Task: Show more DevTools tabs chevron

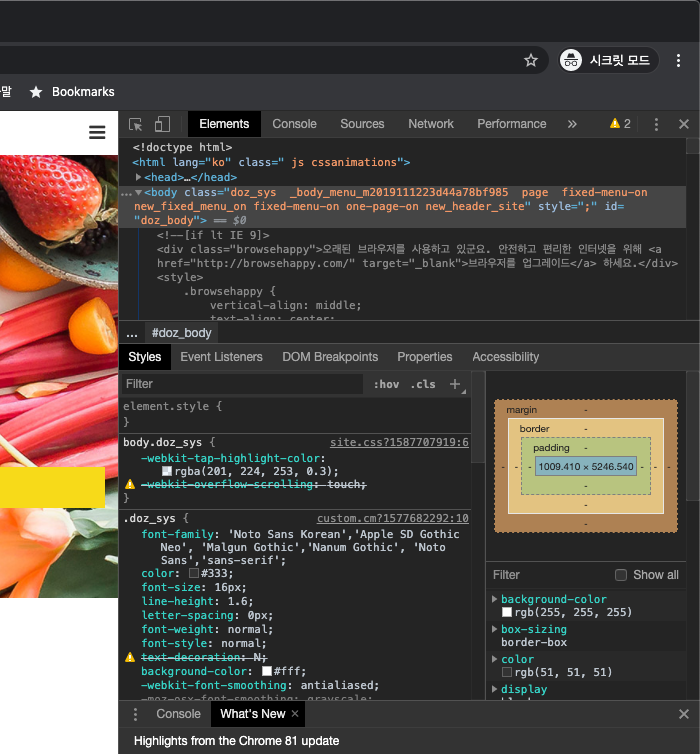Action: [x=572, y=124]
